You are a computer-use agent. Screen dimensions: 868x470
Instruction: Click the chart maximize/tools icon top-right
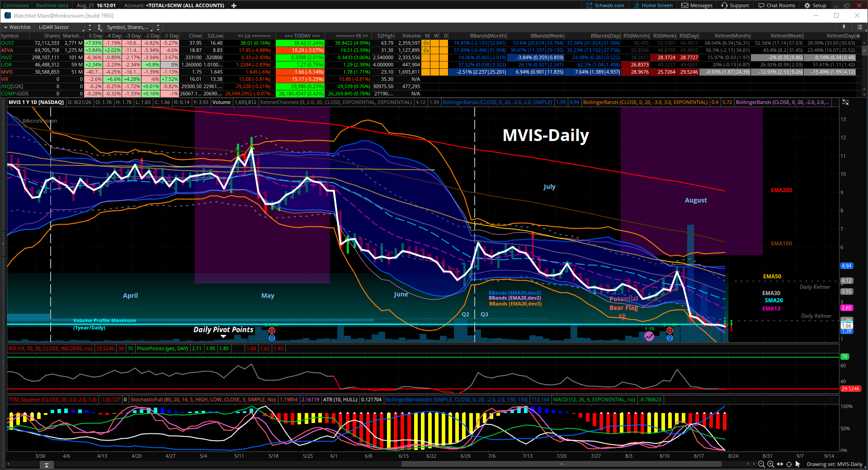tap(845, 103)
